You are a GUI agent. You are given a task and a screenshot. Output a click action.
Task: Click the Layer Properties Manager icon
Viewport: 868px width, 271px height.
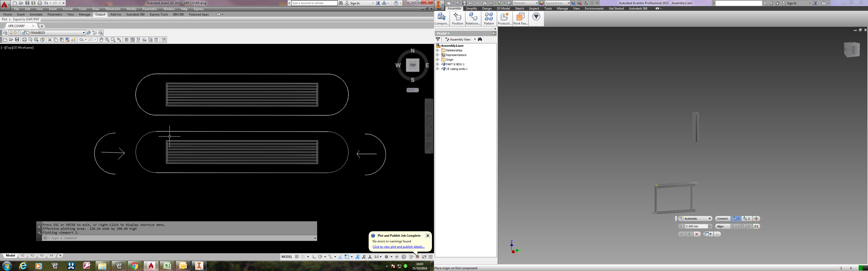(5, 33)
